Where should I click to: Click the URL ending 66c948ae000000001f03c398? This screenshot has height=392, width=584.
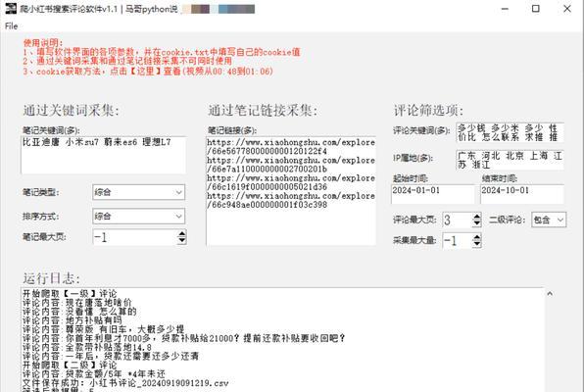tap(291, 200)
